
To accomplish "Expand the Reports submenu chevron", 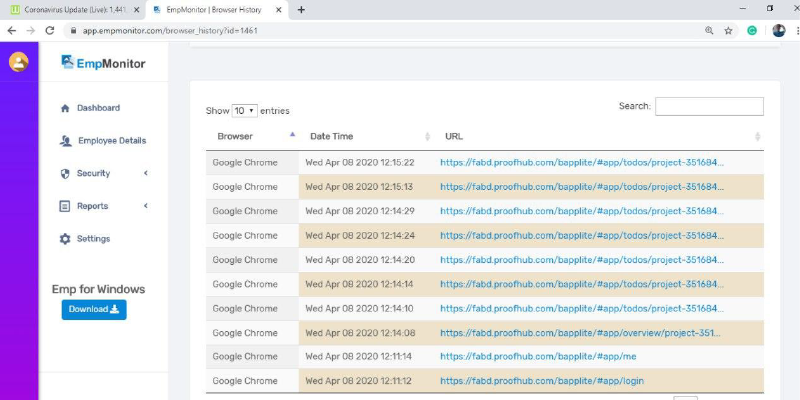I will tap(146, 206).
